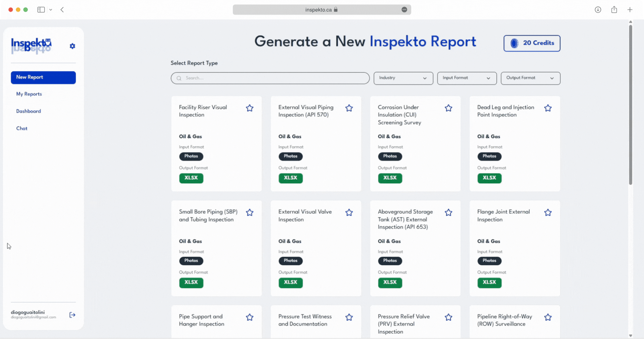Click the browser back arrow
Image resolution: width=644 pixels, height=362 pixels.
point(62,10)
